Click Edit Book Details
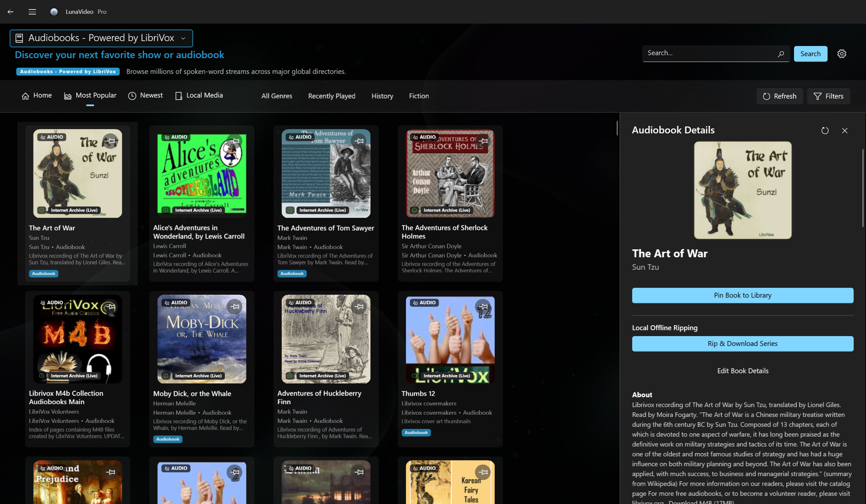This screenshot has height=504, width=866. pyautogui.click(x=742, y=371)
